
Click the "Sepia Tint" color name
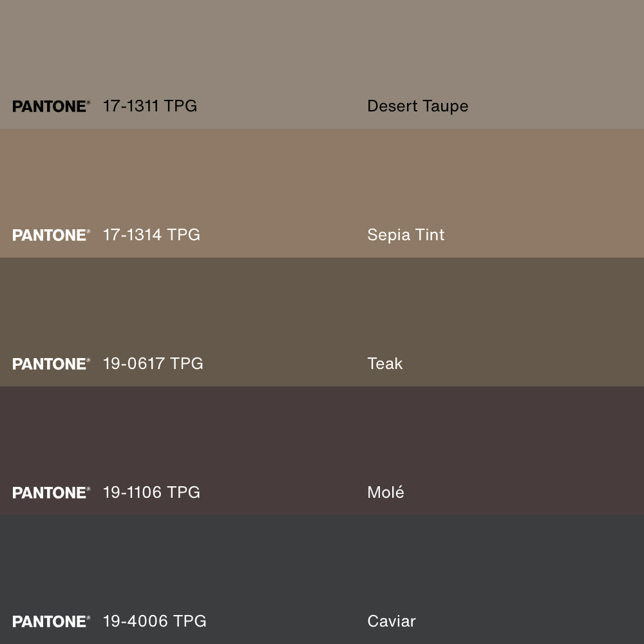click(406, 234)
